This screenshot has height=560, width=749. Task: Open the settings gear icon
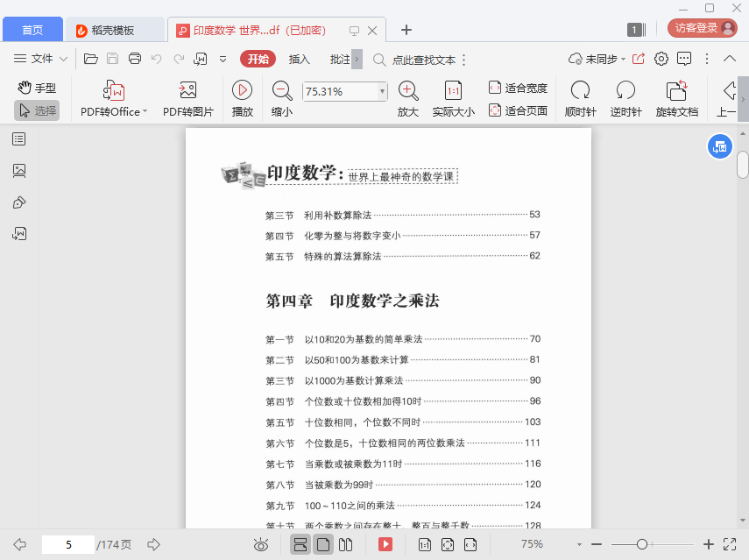[661, 59]
